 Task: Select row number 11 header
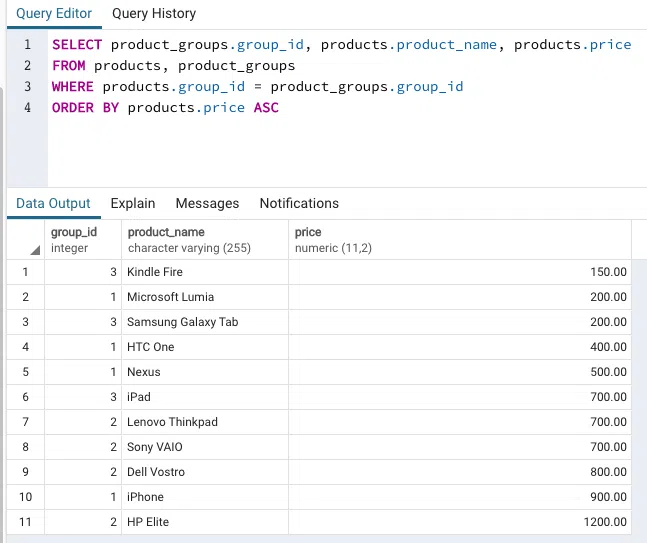26,522
